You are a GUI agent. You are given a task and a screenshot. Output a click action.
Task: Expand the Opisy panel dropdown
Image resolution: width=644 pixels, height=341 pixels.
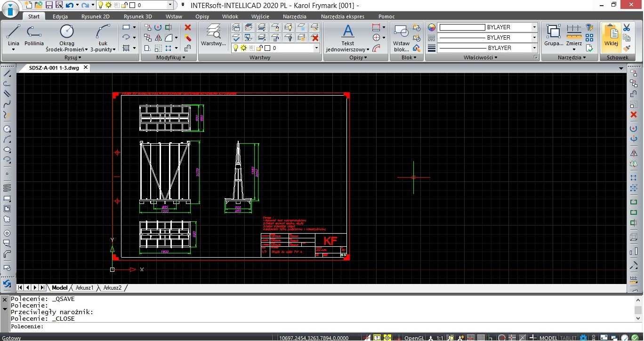(358, 57)
